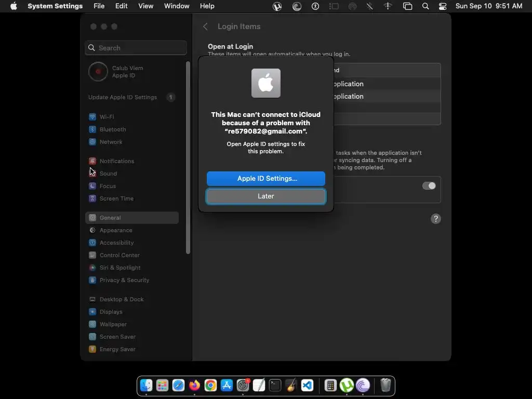Open Launchpad from the Dock
This screenshot has height=399, width=532.
[x=162, y=385]
